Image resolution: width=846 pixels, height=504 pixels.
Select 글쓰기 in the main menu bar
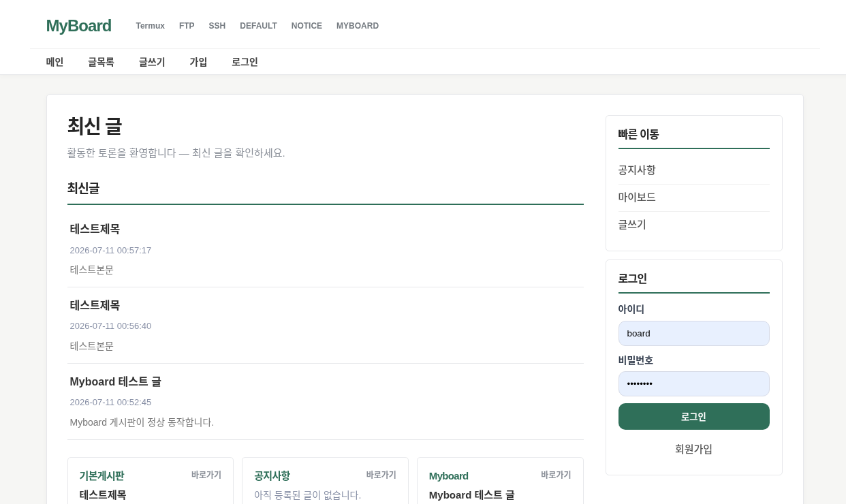coord(152,62)
